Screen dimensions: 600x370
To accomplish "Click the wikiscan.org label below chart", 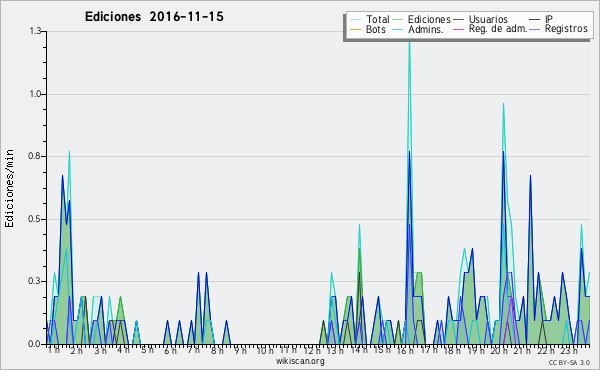I will (x=300, y=361).
